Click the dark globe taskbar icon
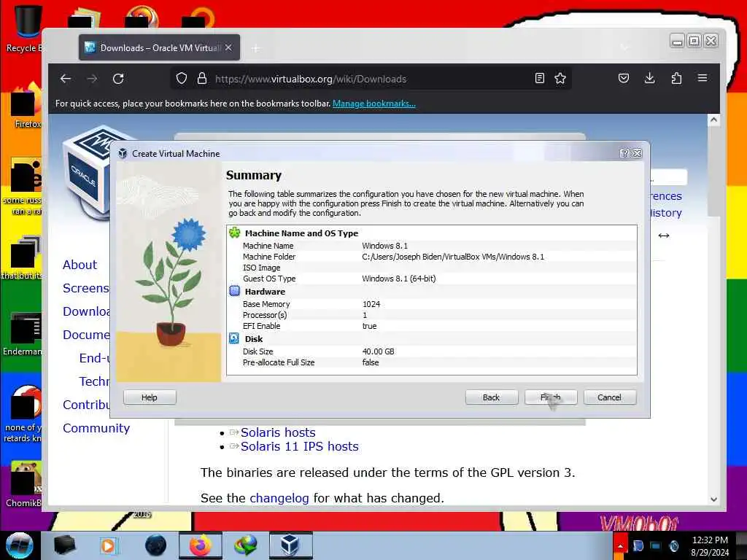 (156, 545)
